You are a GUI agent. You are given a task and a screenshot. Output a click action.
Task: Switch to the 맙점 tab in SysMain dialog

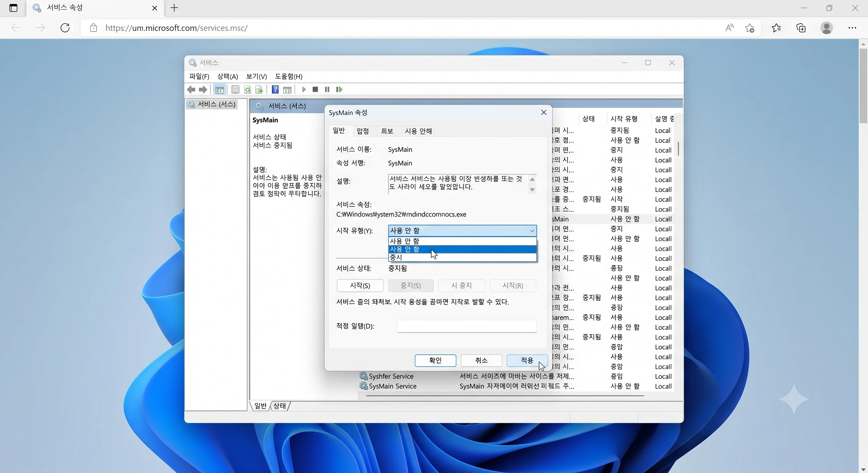(362, 131)
